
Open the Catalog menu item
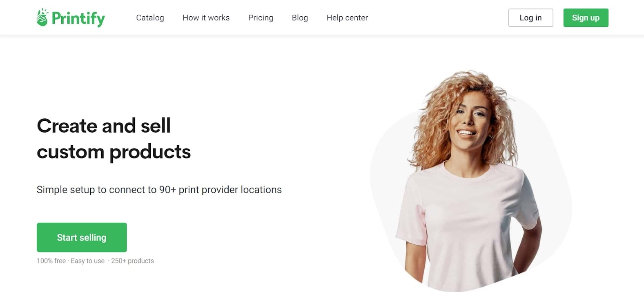tap(150, 18)
